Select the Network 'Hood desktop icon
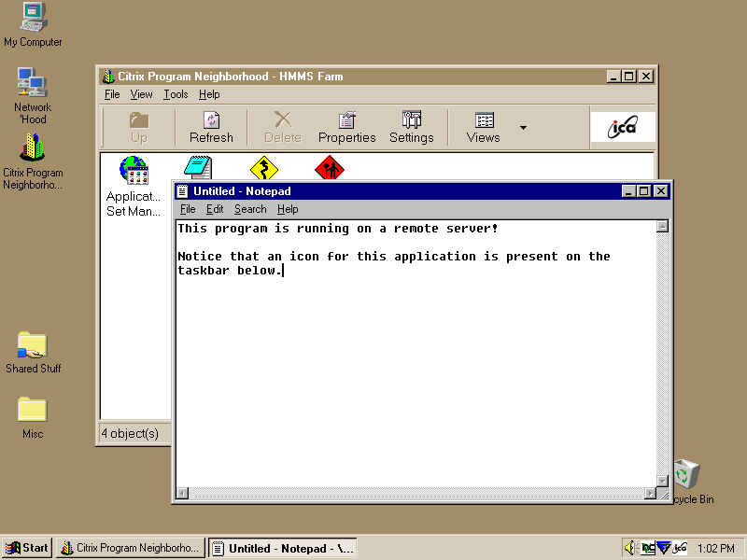This screenshot has width=747, height=560. coord(33,95)
